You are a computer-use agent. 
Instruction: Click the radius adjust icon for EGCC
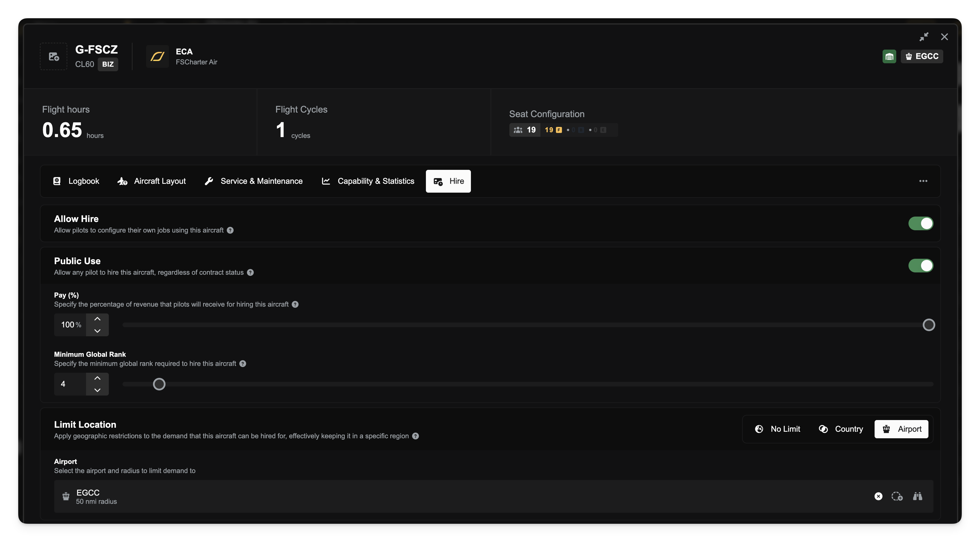[x=897, y=496]
